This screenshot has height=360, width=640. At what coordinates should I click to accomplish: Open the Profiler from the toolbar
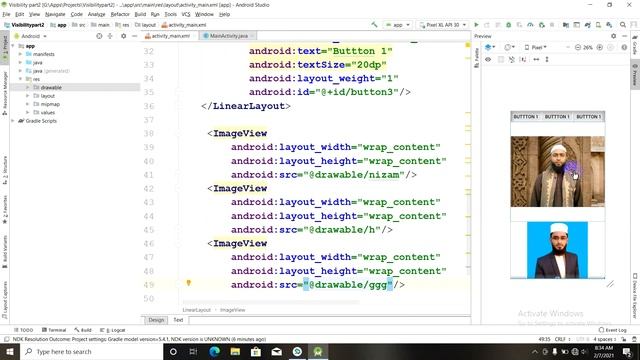coord(530,25)
